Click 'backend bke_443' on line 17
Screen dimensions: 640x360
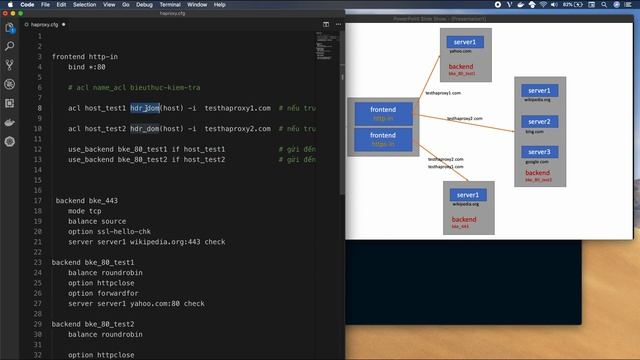point(87,201)
